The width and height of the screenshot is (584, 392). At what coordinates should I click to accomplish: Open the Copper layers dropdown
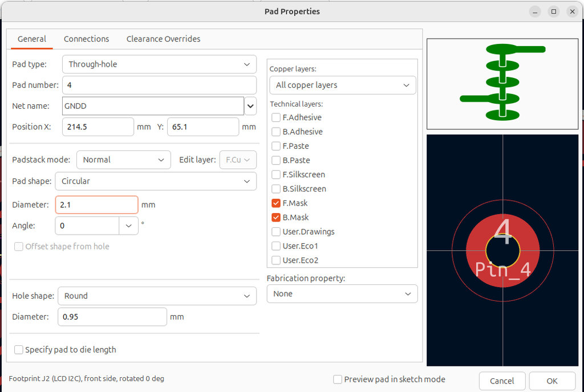point(342,85)
